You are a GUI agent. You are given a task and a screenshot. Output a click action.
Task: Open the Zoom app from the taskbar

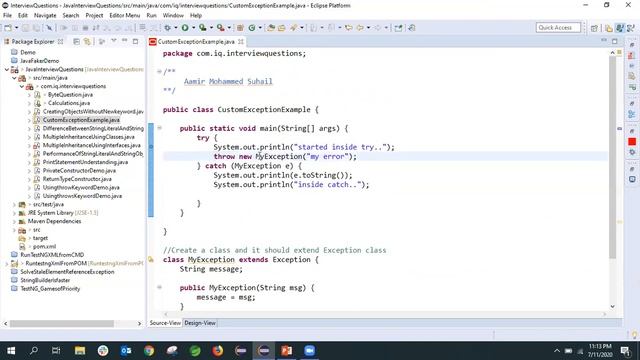[x=309, y=351]
